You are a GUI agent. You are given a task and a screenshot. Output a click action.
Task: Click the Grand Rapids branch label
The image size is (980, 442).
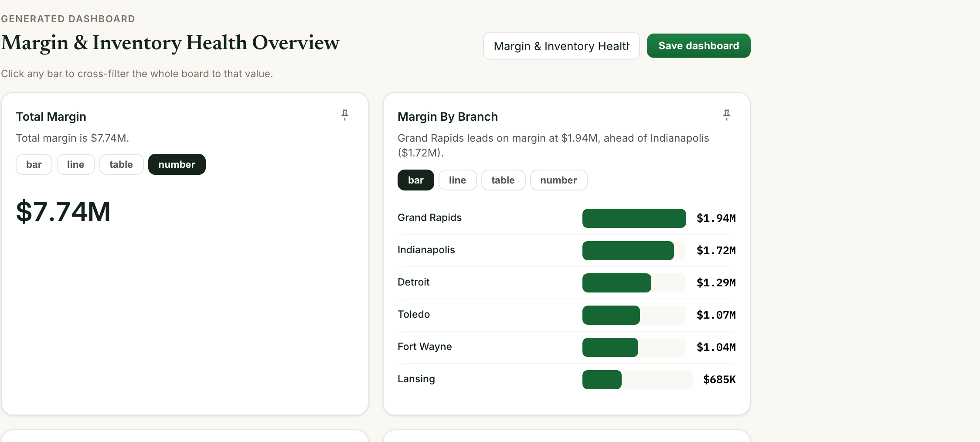(430, 218)
